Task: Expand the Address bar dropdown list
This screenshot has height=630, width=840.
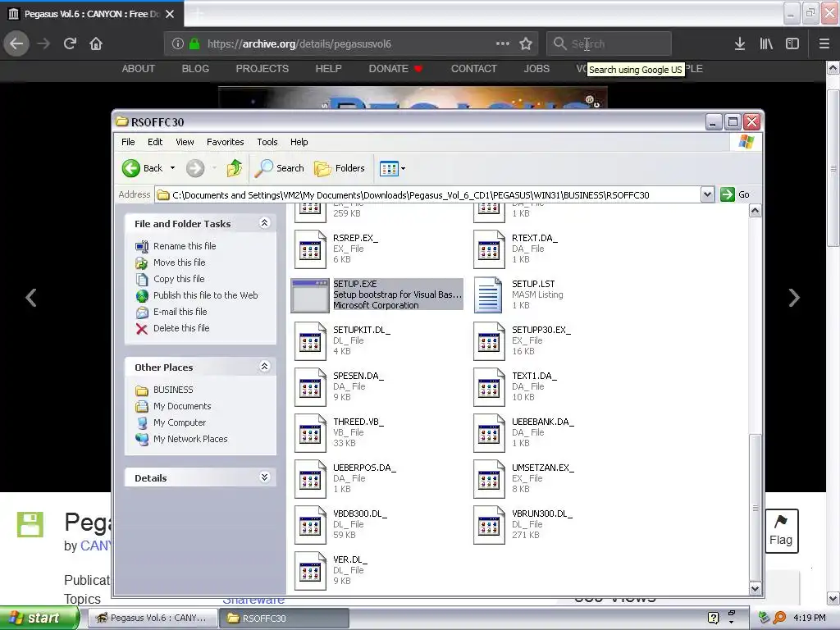Action: pos(707,194)
